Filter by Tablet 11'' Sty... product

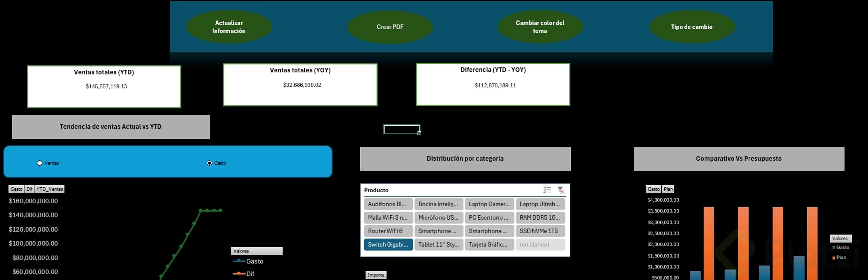pyautogui.click(x=438, y=245)
